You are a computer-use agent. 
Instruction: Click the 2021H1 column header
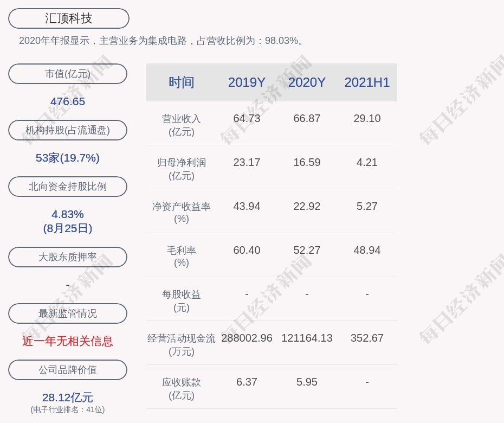(x=367, y=82)
